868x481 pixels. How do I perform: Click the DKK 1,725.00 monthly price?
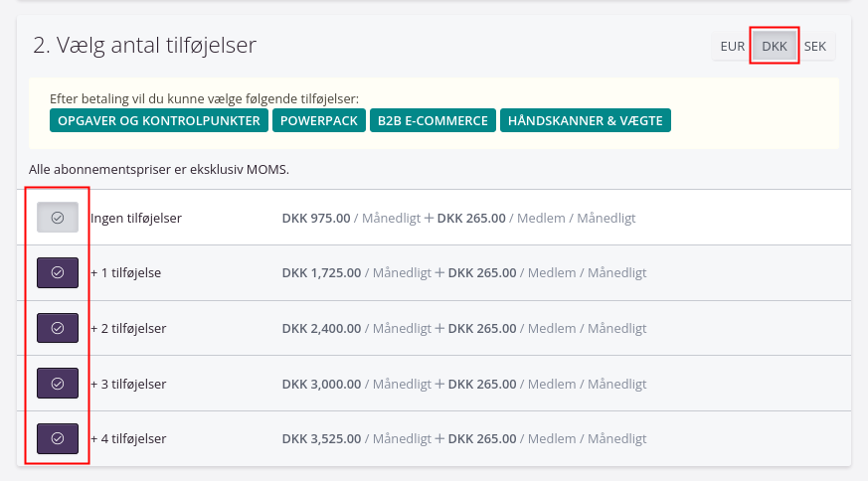[x=322, y=272]
